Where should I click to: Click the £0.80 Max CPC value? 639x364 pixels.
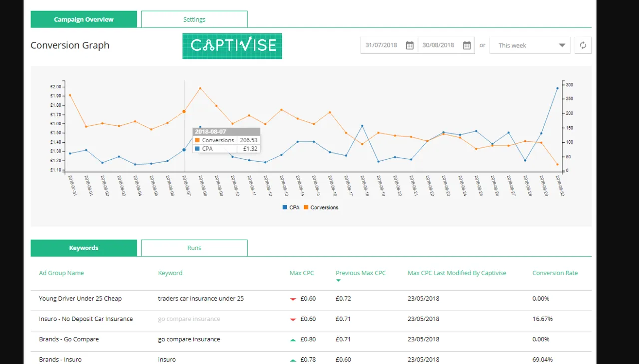(x=308, y=339)
